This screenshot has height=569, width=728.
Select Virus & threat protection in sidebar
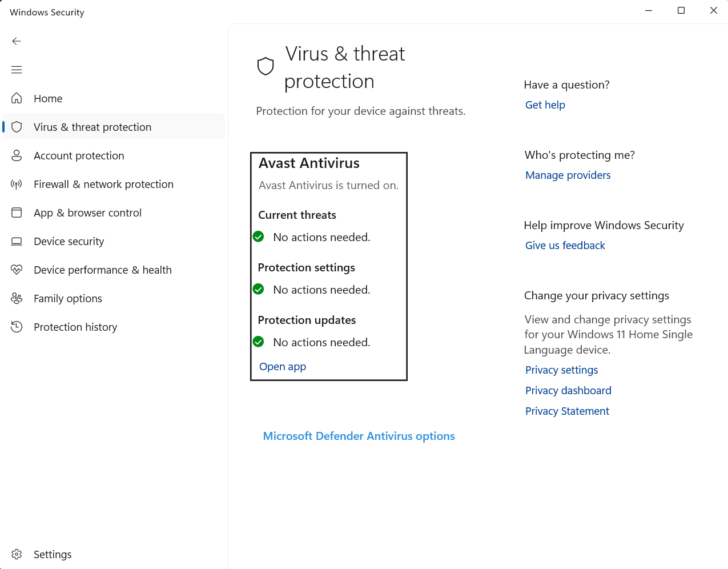pos(92,126)
